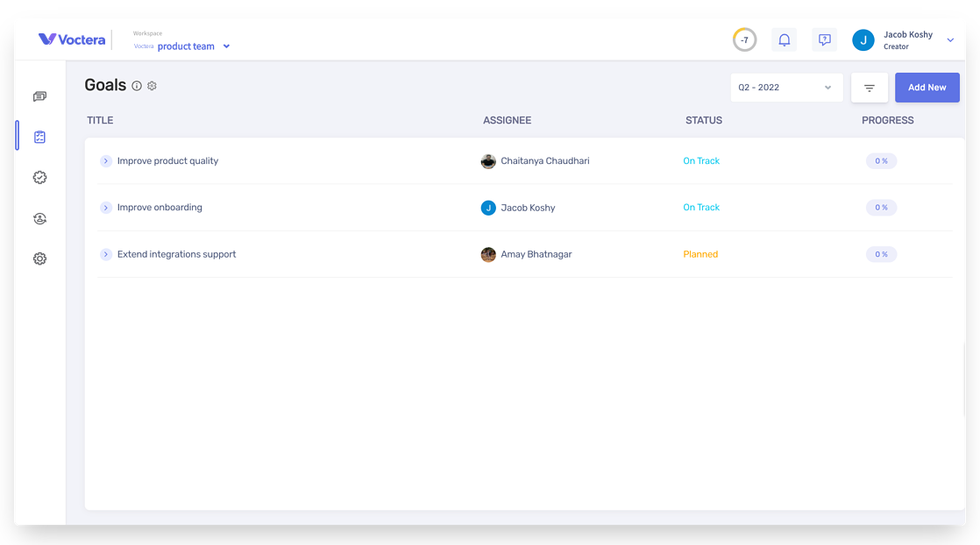The width and height of the screenshot is (980, 545).
Task: Click the Voctera logo
Action: [x=72, y=39]
